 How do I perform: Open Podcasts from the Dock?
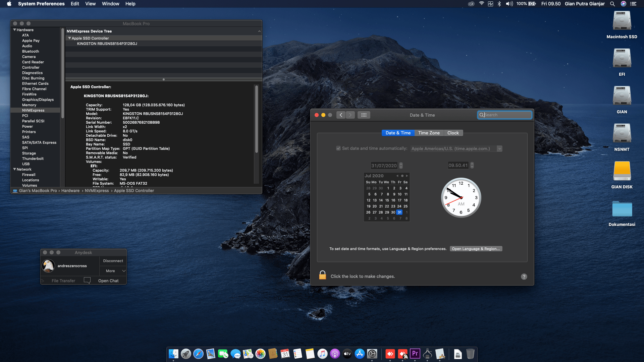335,354
